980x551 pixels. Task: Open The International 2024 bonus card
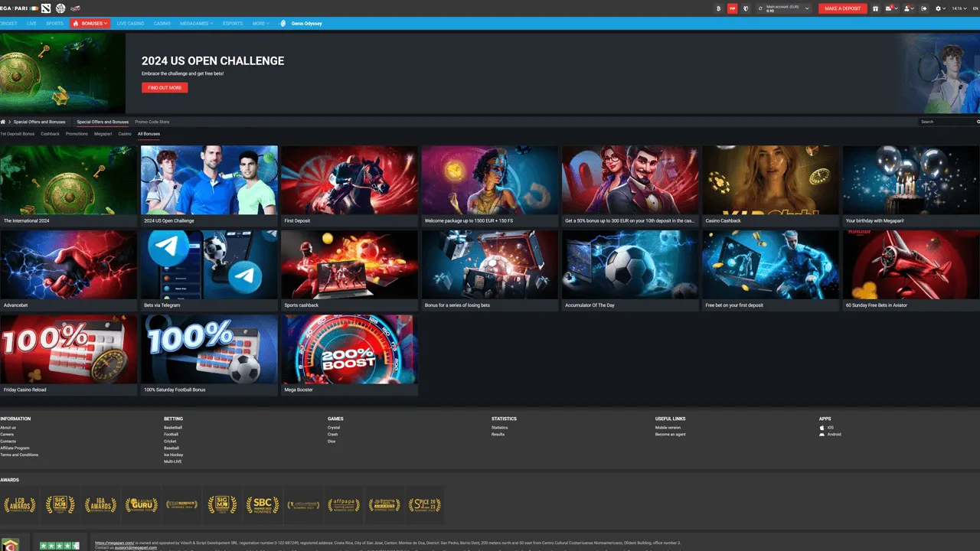pos(68,186)
